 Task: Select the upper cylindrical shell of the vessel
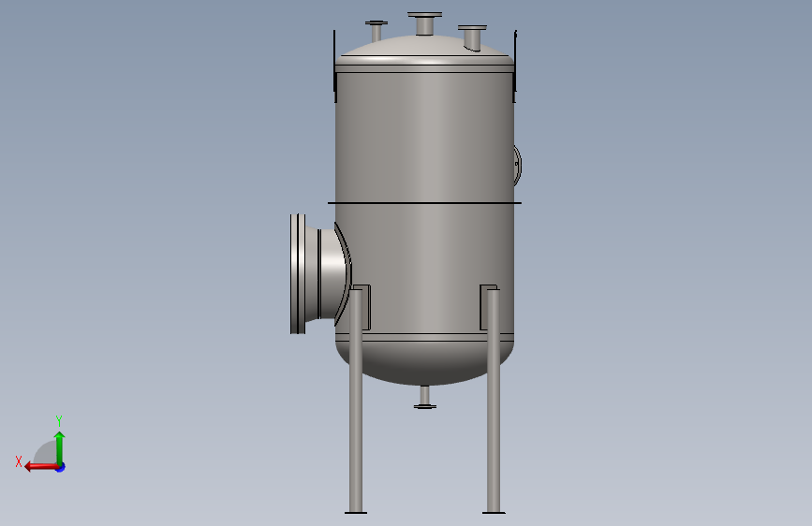tap(424, 136)
